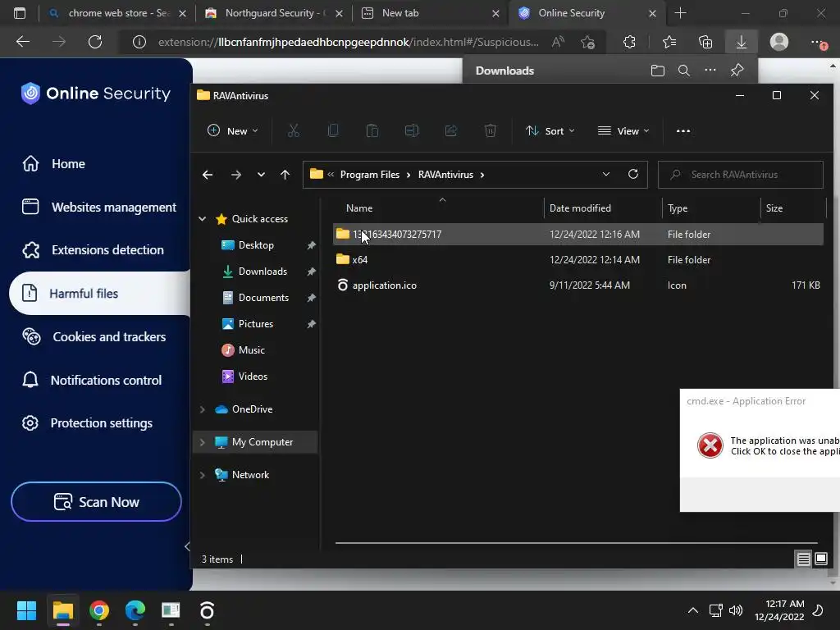Open the View dropdown
Viewport: 840px width, 630px height.
[623, 130]
